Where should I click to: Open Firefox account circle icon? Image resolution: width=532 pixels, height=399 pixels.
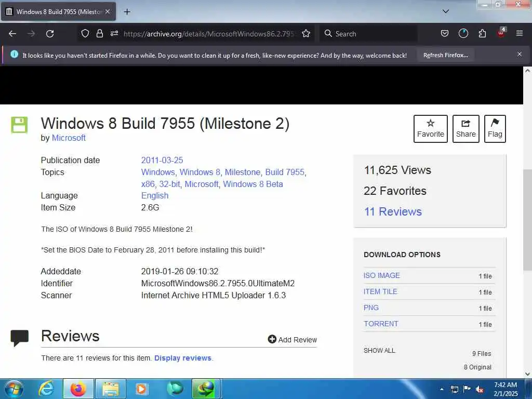(463, 34)
